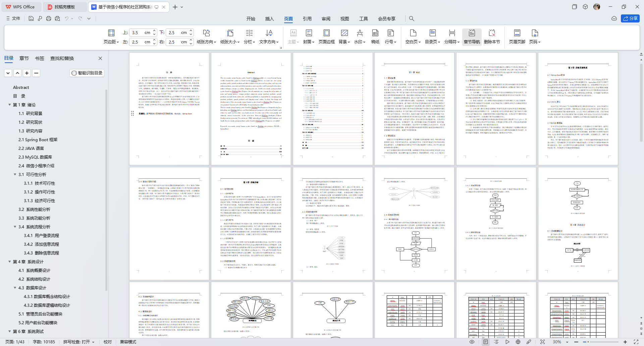The height and width of the screenshot is (346, 644).
Task: Open 纸张方向 paper orientation options
Action: (206, 37)
